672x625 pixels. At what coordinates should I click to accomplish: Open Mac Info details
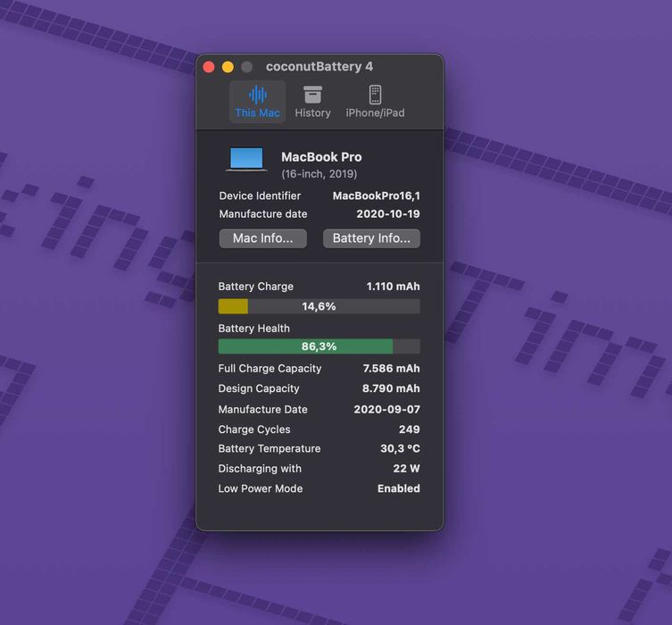[262, 238]
